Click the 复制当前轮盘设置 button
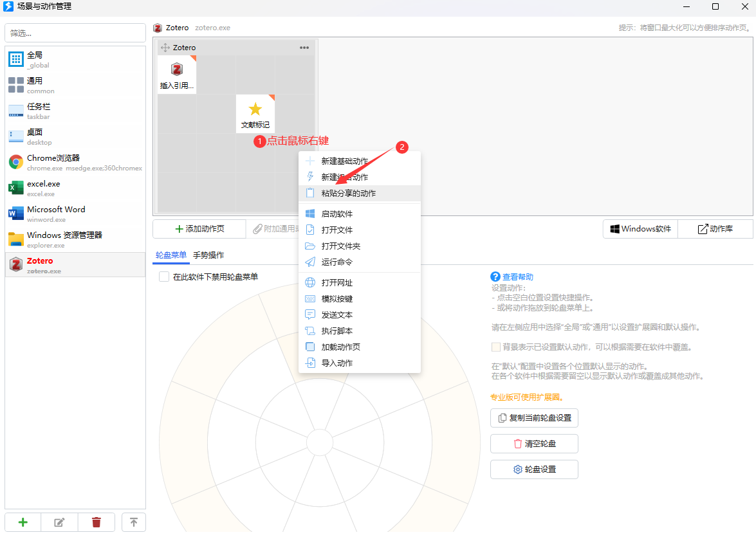 click(x=534, y=418)
